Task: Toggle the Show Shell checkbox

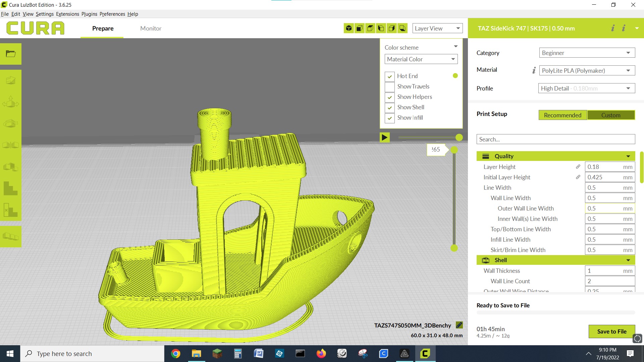Action: [389, 108]
